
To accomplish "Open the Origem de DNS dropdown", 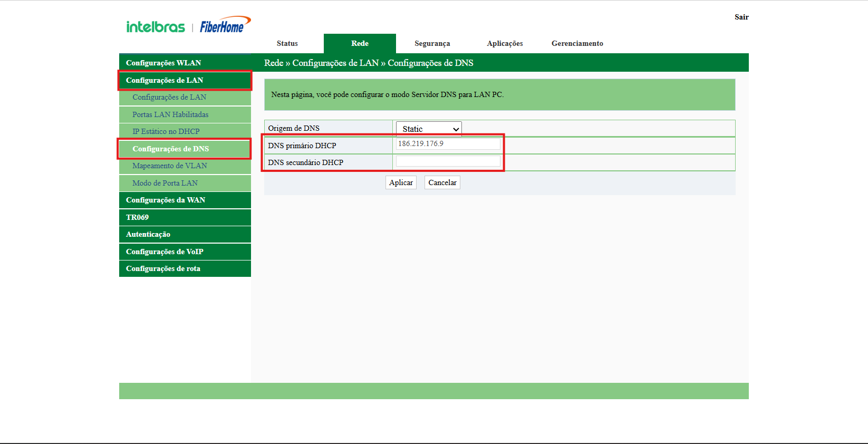I will click(429, 129).
